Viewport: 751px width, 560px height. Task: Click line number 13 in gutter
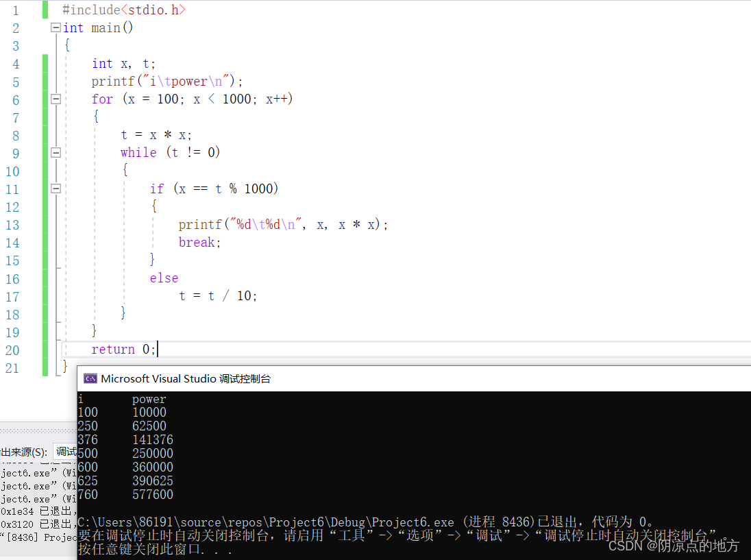coord(12,225)
